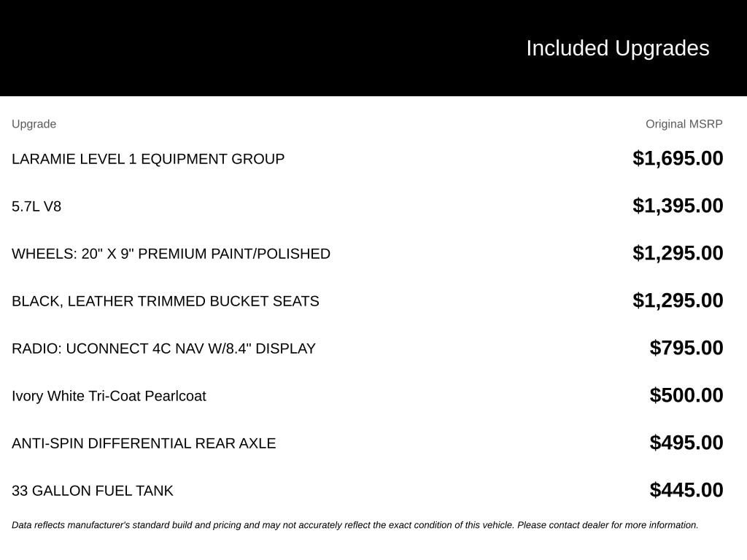Click the data disclaimer footnote text
Image resolution: width=747 pixels, height=560 pixels.
pos(355,525)
